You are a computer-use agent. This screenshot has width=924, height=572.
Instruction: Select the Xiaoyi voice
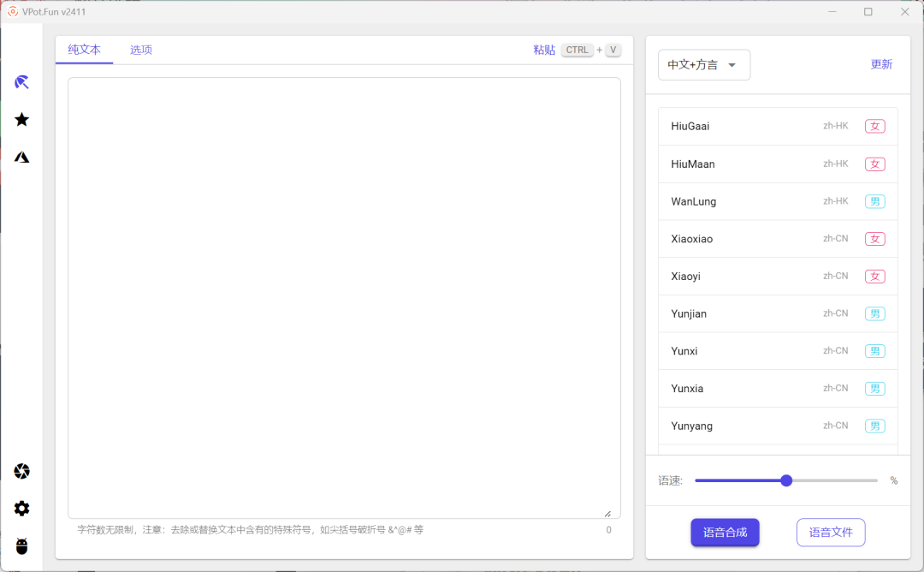[778, 276]
